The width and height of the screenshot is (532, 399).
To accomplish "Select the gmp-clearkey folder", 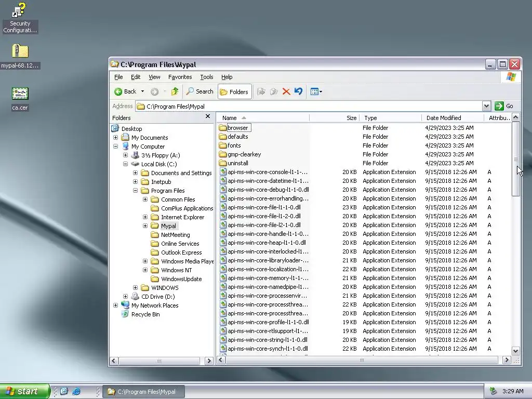I will pos(244,154).
